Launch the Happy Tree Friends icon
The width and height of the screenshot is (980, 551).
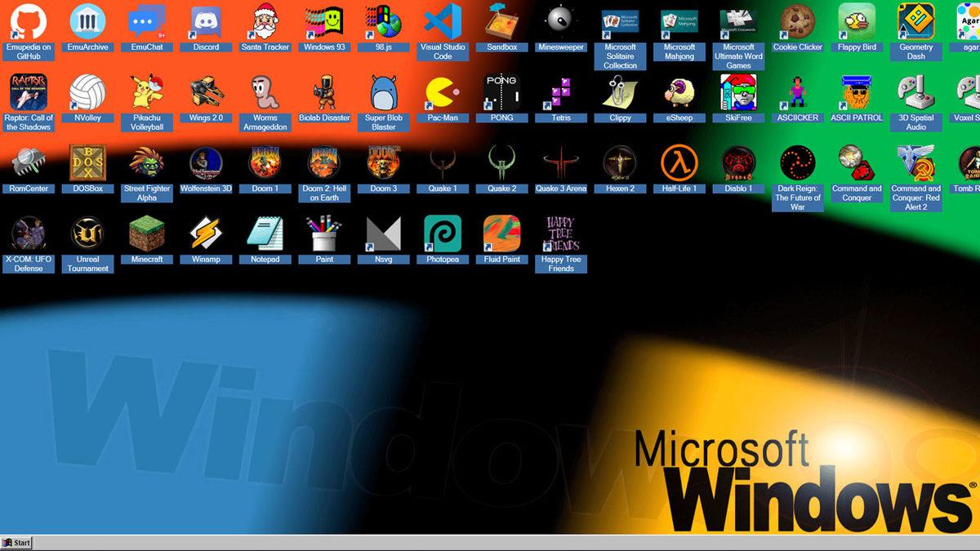pos(561,234)
